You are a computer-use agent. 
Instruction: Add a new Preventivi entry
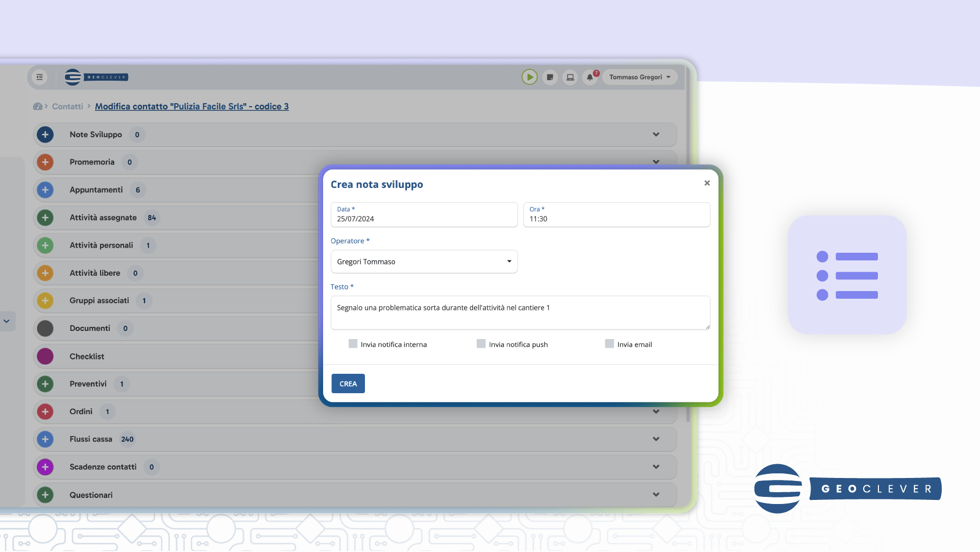pyautogui.click(x=45, y=384)
